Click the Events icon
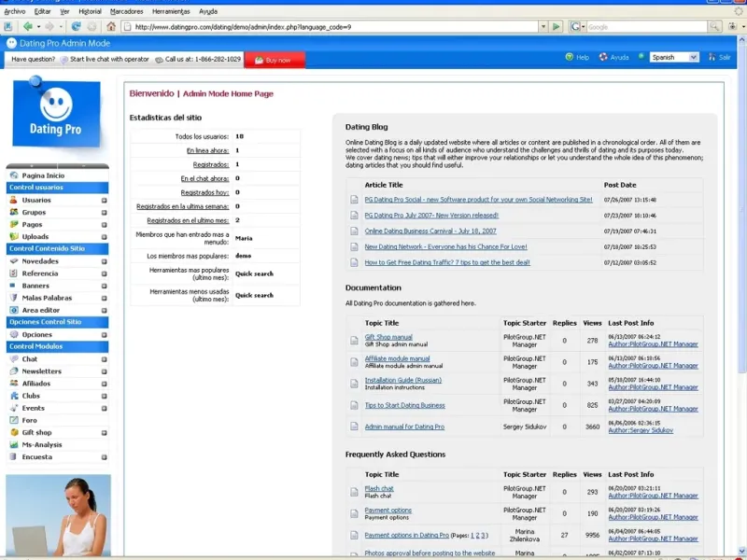 (13, 408)
